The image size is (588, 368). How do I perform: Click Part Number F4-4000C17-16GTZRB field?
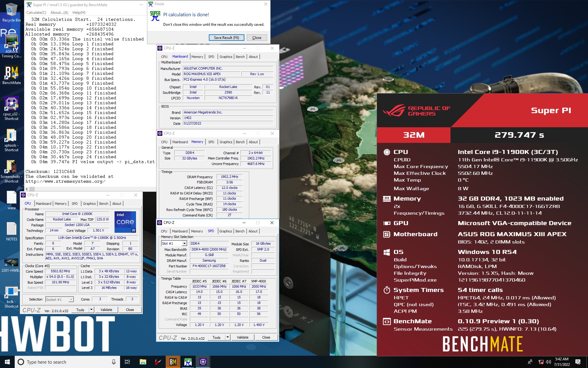209,266
